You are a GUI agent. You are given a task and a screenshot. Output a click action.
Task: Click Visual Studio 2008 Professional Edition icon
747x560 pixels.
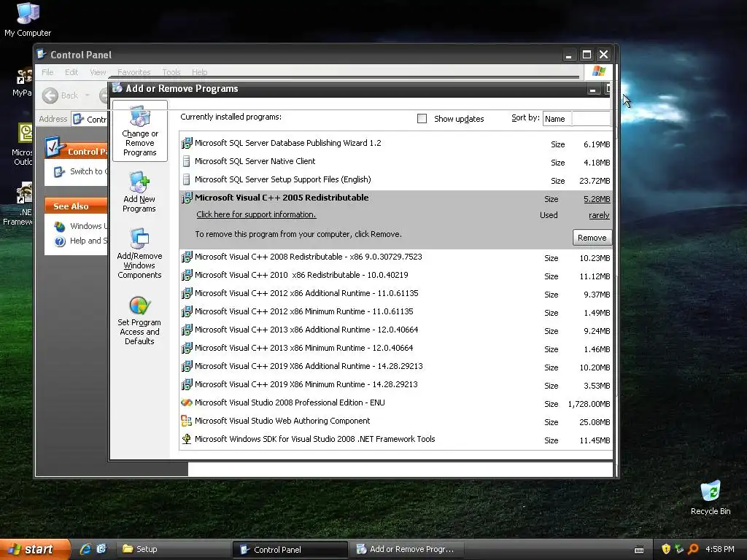(x=187, y=402)
